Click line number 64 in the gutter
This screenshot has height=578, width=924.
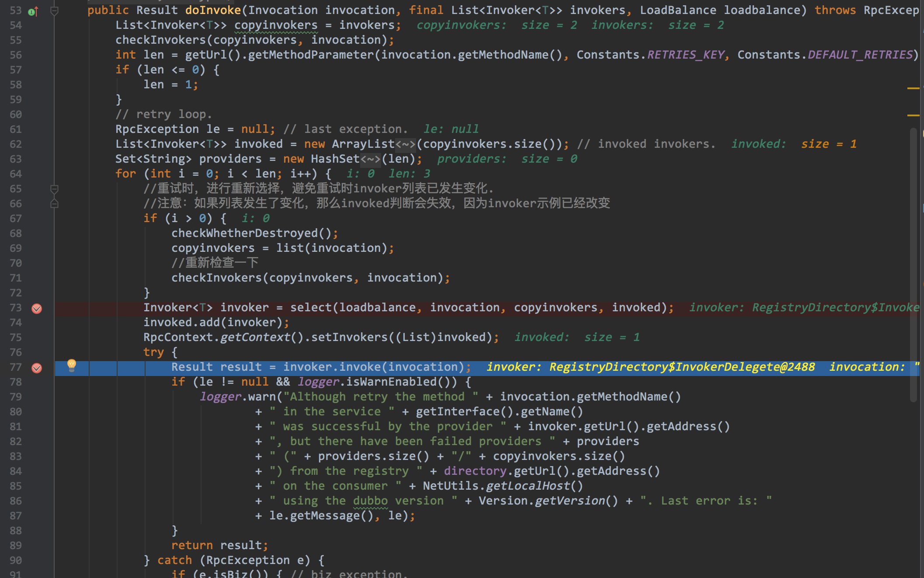16,174
